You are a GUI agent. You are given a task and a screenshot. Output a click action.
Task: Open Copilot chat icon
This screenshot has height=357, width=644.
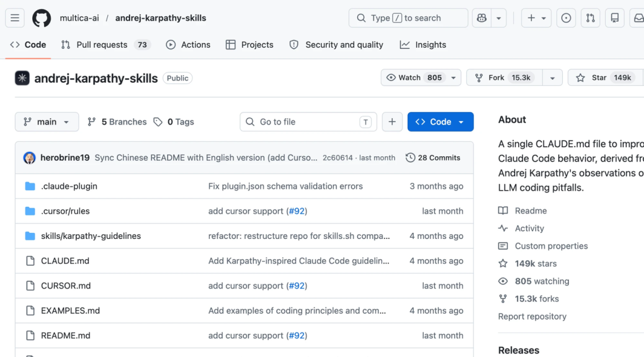[481, 18]
